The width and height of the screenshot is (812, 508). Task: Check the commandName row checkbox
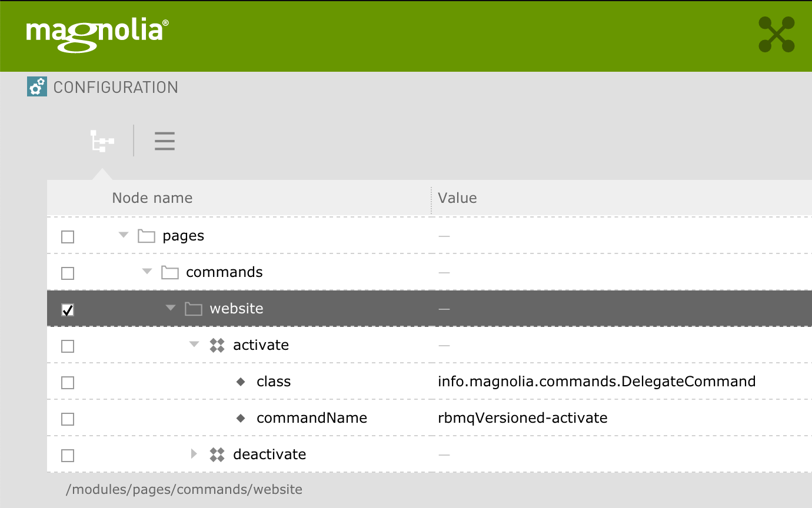[68, 419]
